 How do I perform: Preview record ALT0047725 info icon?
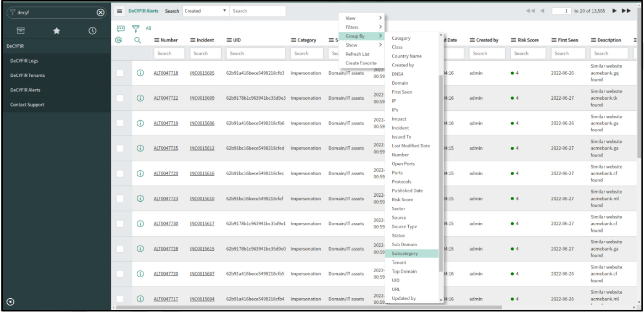141,148
